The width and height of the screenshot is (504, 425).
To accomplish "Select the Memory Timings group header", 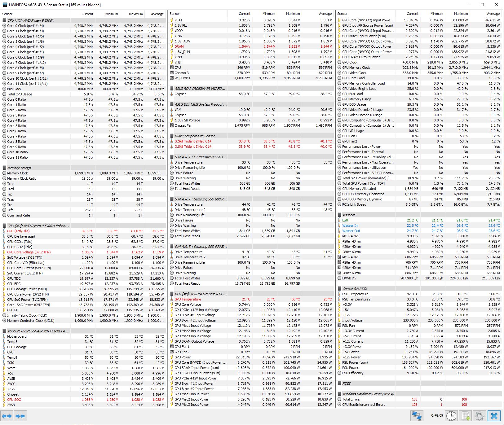I will click(x=83, y=168).
